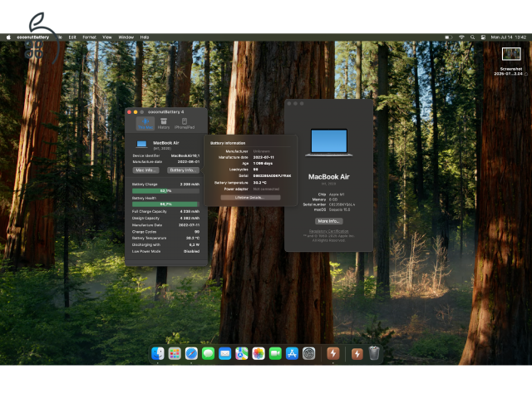The height and width of the screenshot is (399, 532).
Task: Click the Power adapter Not connected text
Action: click(266, 189)
